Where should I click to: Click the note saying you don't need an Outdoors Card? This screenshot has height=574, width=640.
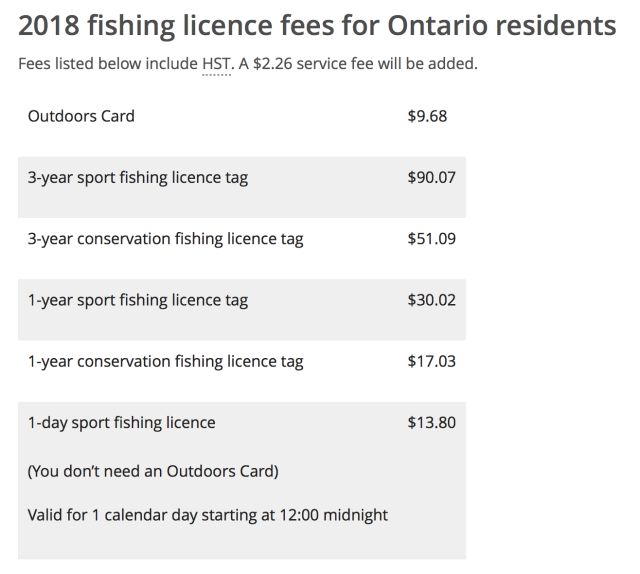click(153, 472)
